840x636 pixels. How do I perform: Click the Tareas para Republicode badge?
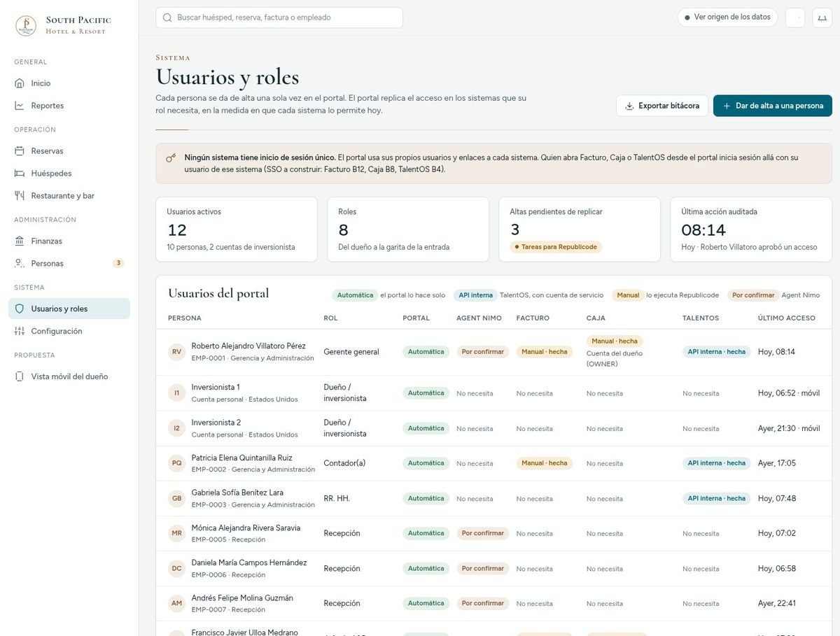point(556,247)
